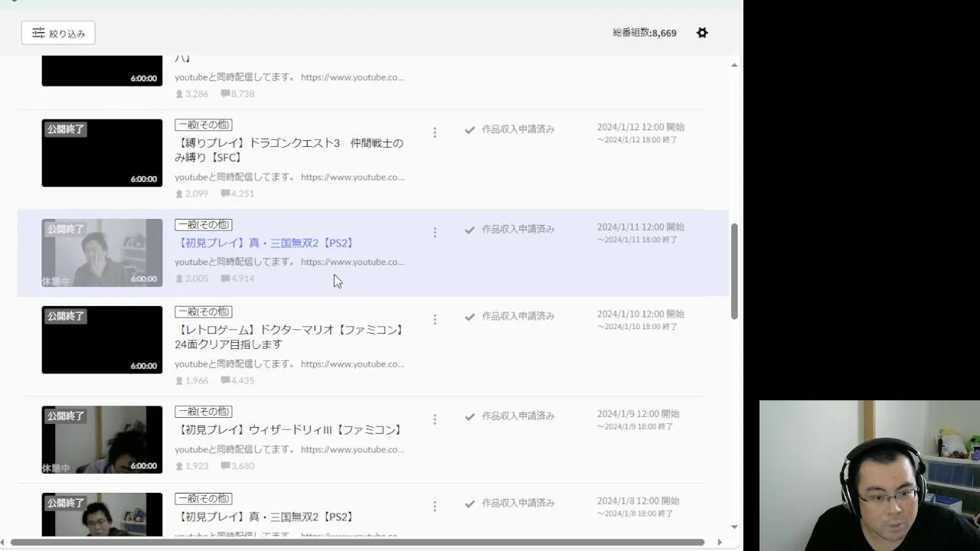Viewport: 980px width, 551px height.
Task: Click the 2024/1/11 真・三国無双2 thumbnail
Action: 102,253
